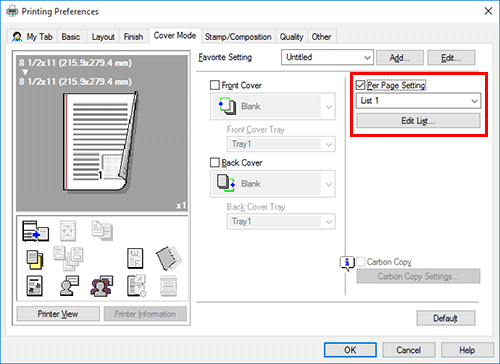Expand the List 1 dropdown

click(x=418, y=101)
